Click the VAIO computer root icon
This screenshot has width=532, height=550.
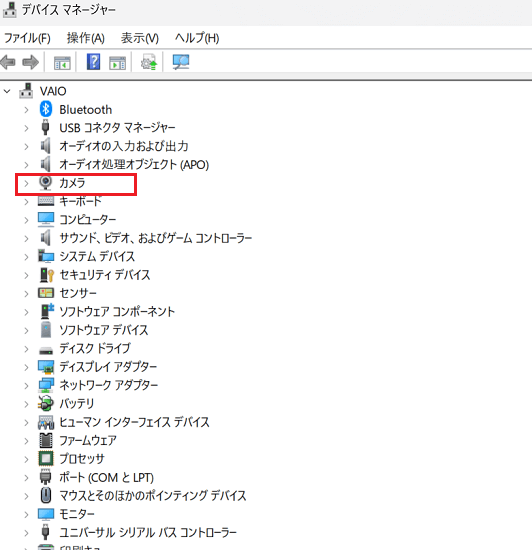click(26, 91)
